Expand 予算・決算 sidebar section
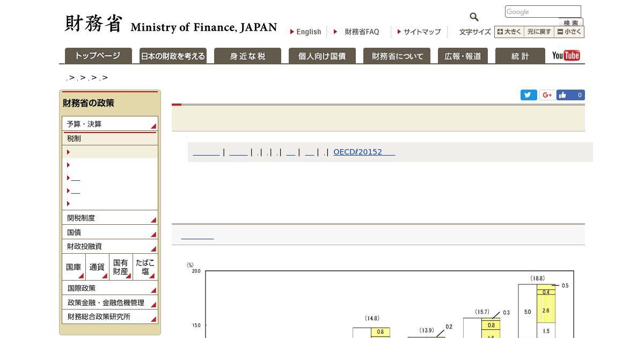The width and height of the screenshot is (644, 338). click(110, 123)
